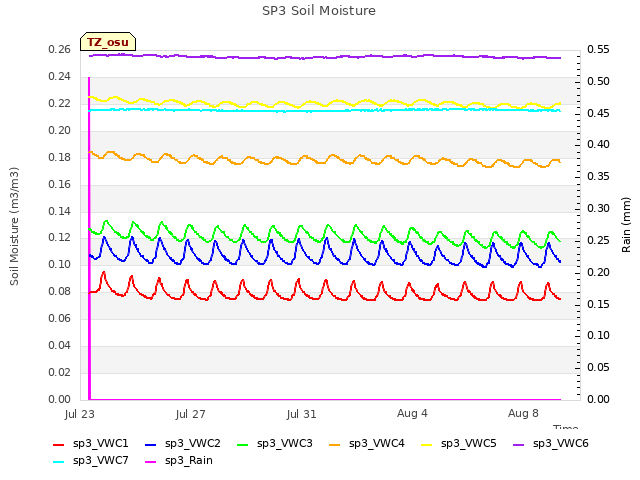This screenshot has width=640, height=480.
Task: Click the sp3_Rain legend entry
Action: 179,461
